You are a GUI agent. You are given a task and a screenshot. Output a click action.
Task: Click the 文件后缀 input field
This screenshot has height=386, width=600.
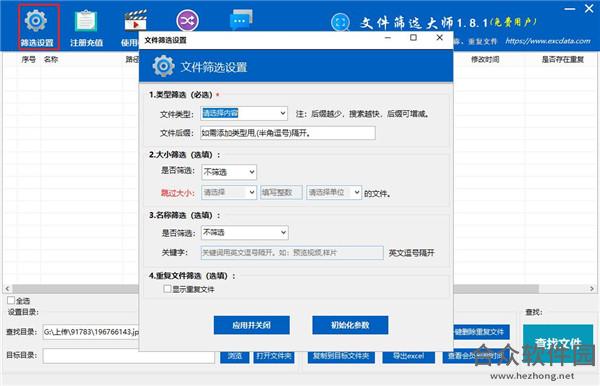(288, 133)
